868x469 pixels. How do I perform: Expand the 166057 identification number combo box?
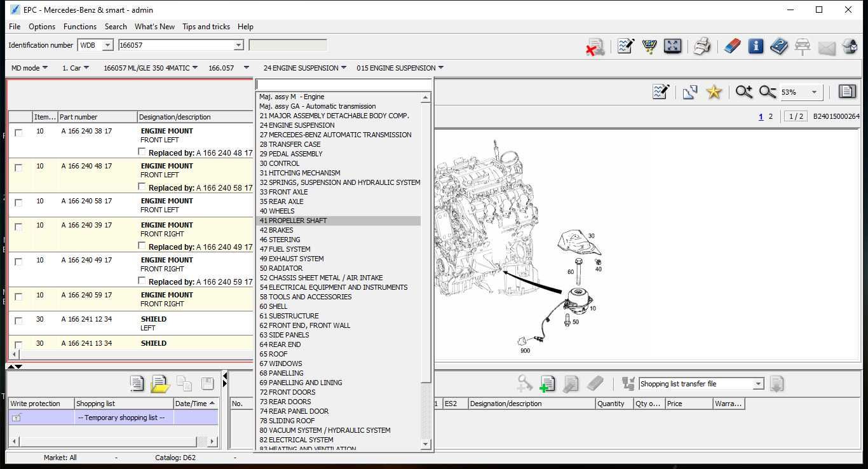[238, 45]
